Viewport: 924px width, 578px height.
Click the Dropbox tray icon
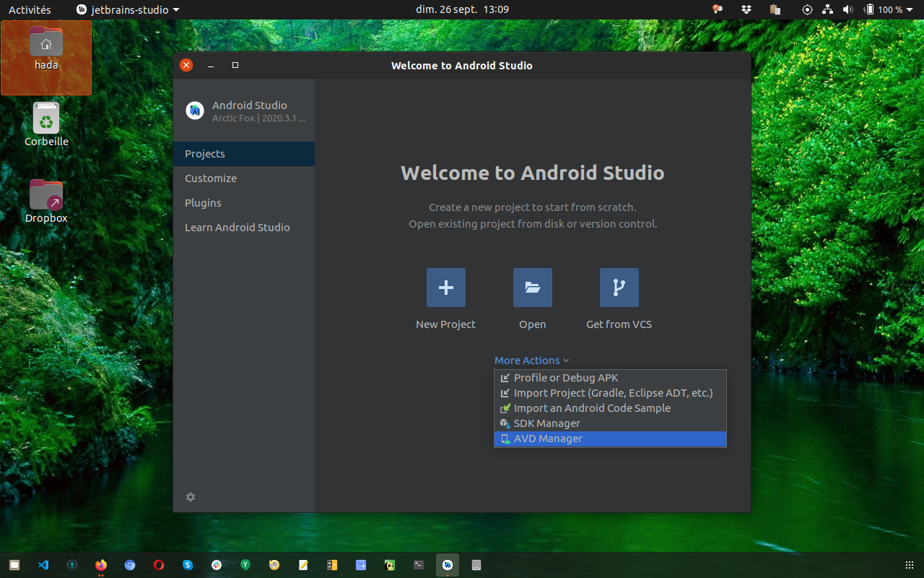click(x=746, y=9)
